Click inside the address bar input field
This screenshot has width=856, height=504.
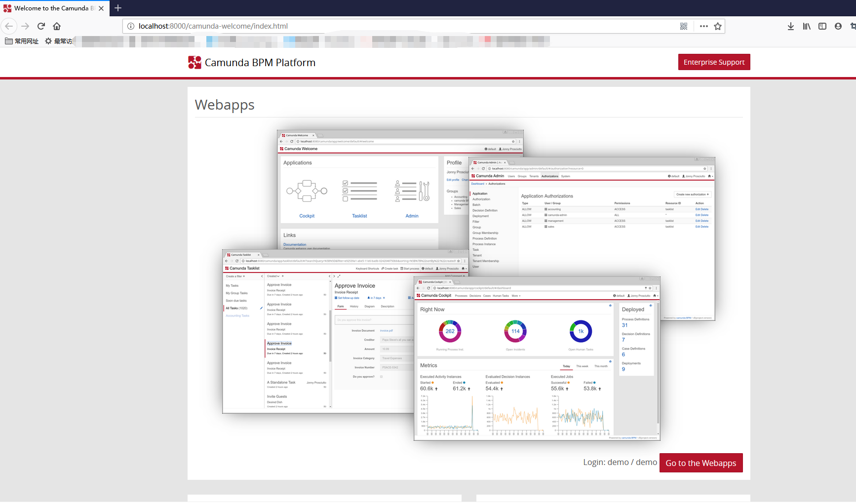click(346, 26)
